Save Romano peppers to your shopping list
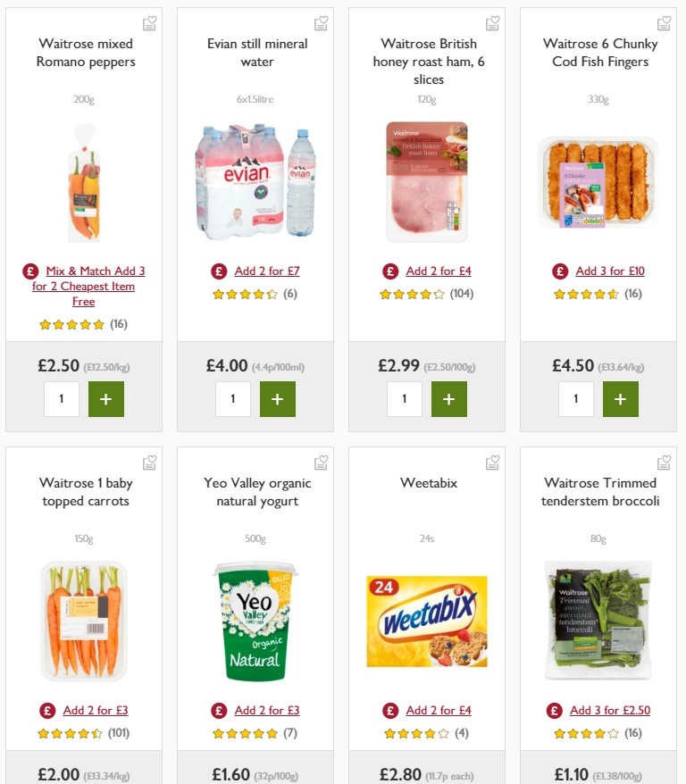 click(149, 22)
